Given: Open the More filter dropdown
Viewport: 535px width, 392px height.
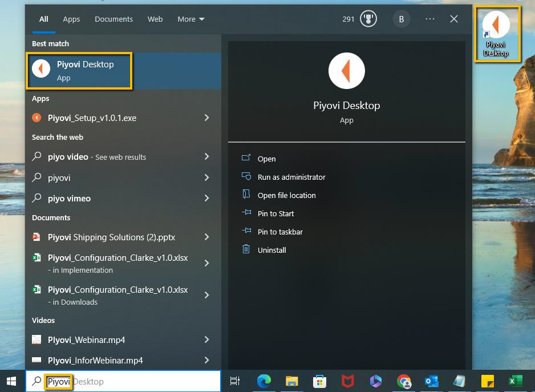Looking at the screenshot, I should coord(191,19).
